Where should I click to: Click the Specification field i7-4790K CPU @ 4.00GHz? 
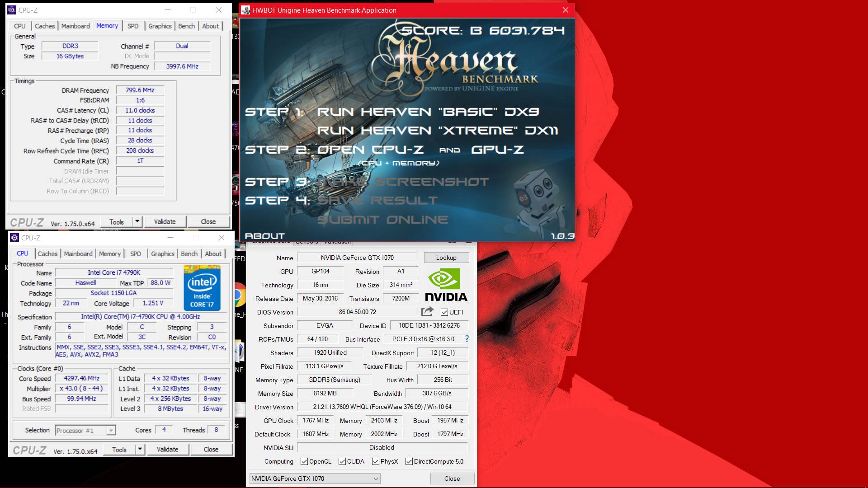[141, 317]
